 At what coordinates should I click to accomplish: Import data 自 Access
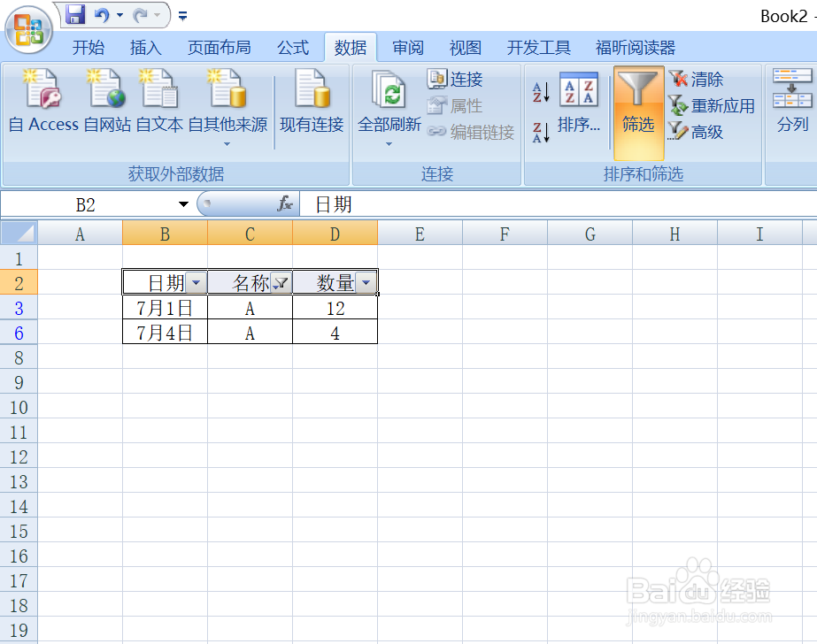pos(43,102)
